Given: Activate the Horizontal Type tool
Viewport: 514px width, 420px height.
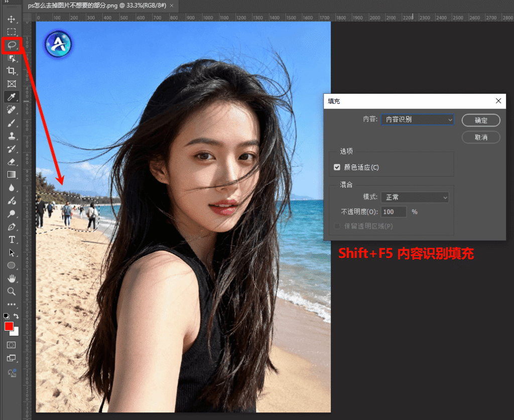Looking at the screenshot, I should [x=12, y=240].
